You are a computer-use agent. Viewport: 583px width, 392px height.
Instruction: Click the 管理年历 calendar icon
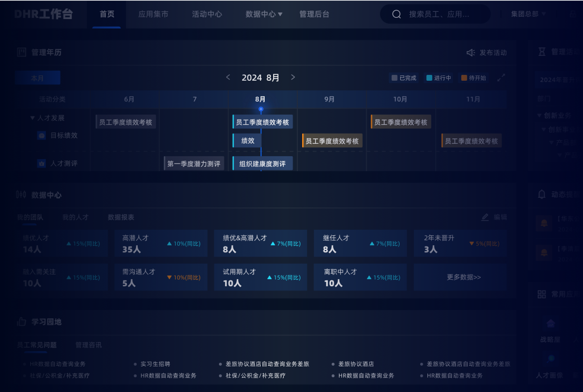22,52
